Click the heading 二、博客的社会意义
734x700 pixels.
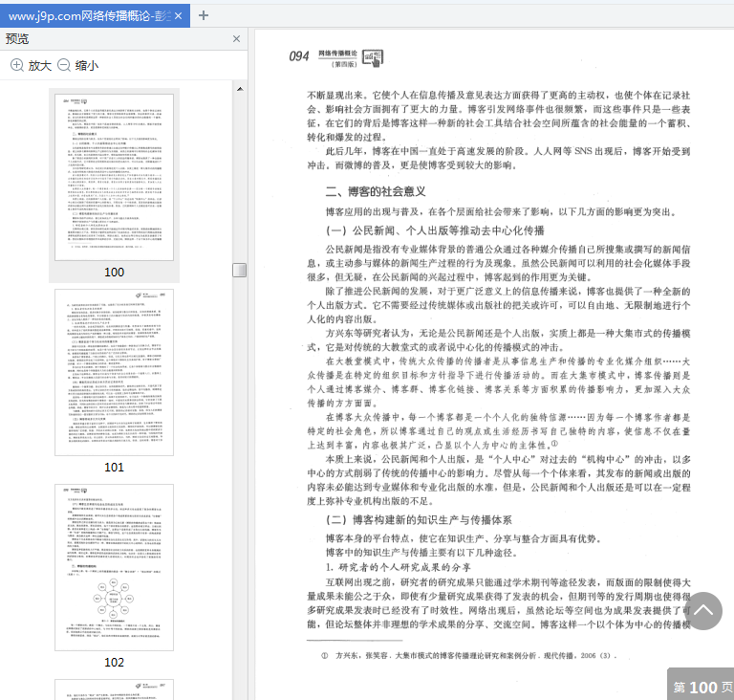(376, 191)
